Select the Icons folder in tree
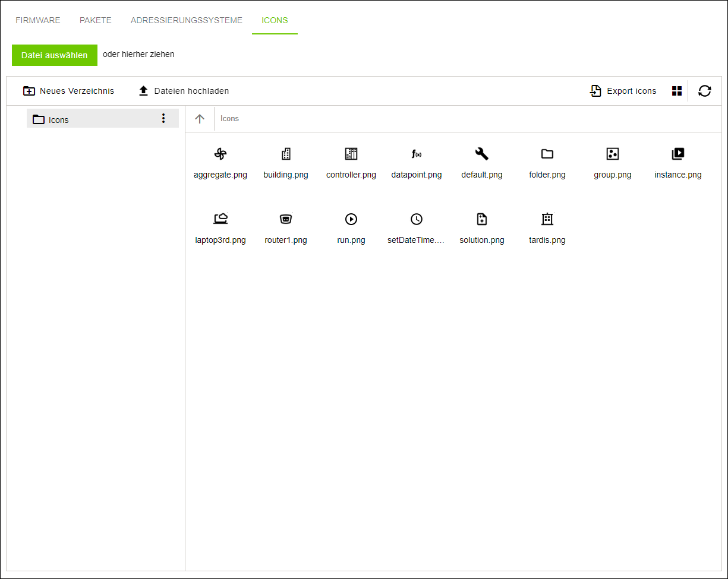Screen dimensions: 728x579 tap(103, 119)
